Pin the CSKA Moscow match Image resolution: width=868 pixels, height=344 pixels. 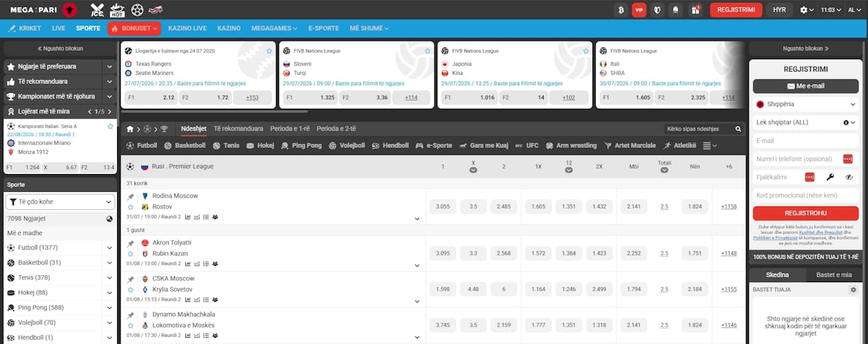tap(130, 279)
